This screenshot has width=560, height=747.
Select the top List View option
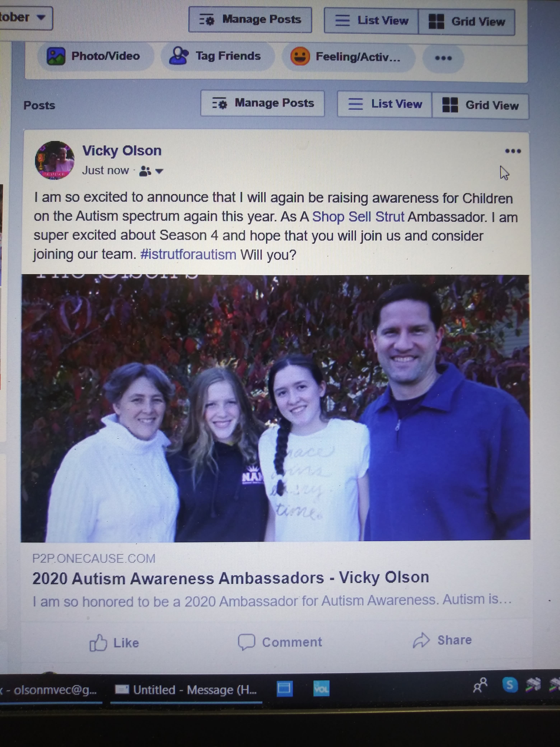click(x=371, y=21)
